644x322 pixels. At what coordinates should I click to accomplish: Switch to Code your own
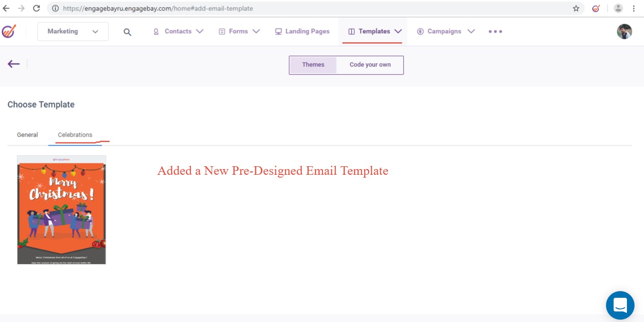370,65
